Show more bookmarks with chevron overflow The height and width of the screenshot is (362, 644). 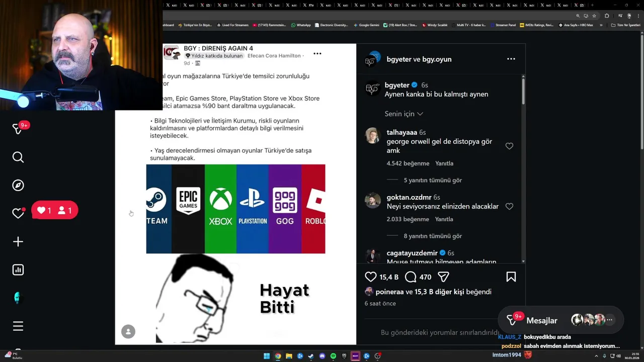coord(601,25)
